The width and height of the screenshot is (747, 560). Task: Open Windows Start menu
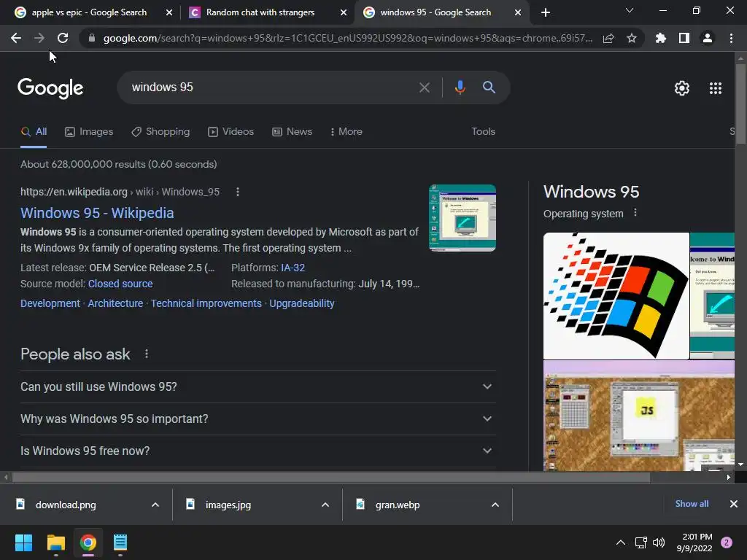(23, 542)
